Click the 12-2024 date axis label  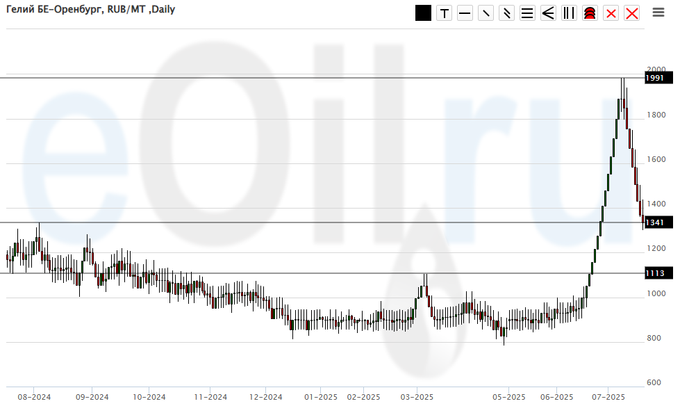pyautogui.click(x=266, y=396)
